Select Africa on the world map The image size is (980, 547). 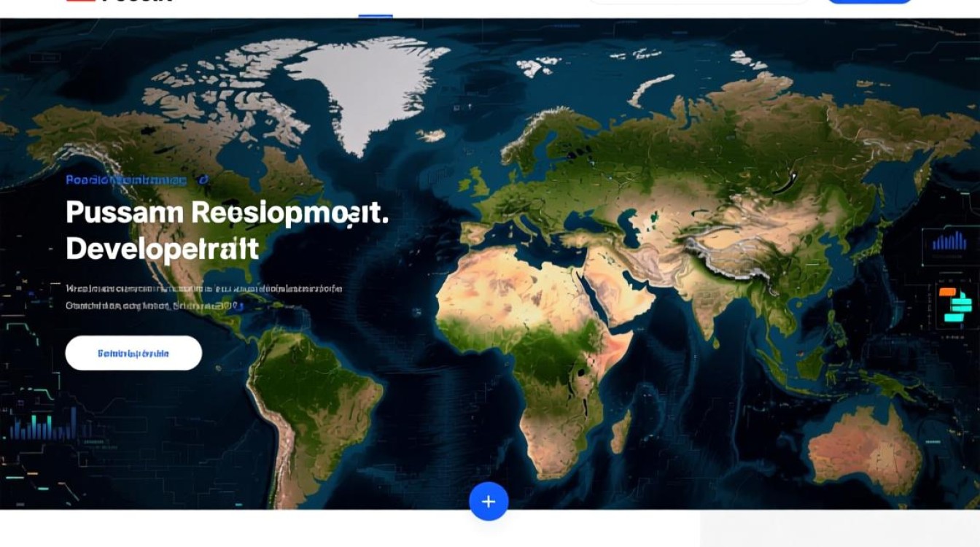point(540,343)
